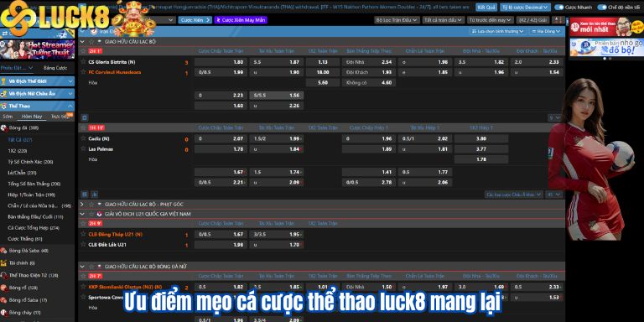
Task: Open Các loại cược Châu Á khác dropdown
Action: tap(514, 195)
